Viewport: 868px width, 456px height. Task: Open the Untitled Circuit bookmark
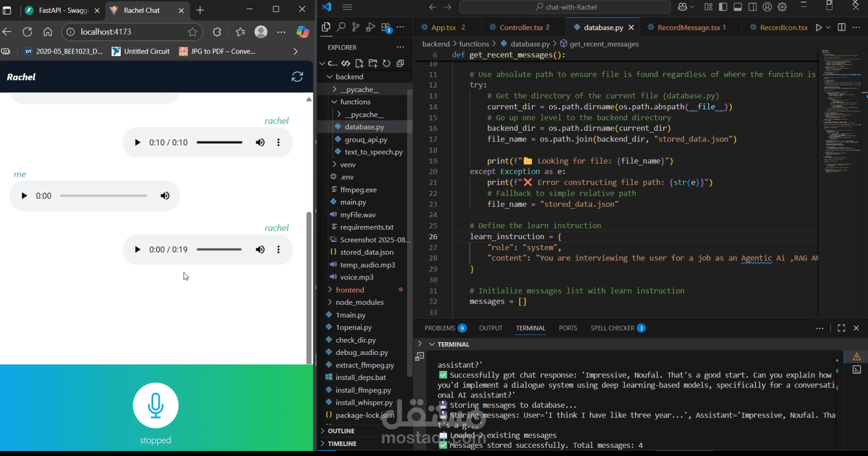pos(141,51)
